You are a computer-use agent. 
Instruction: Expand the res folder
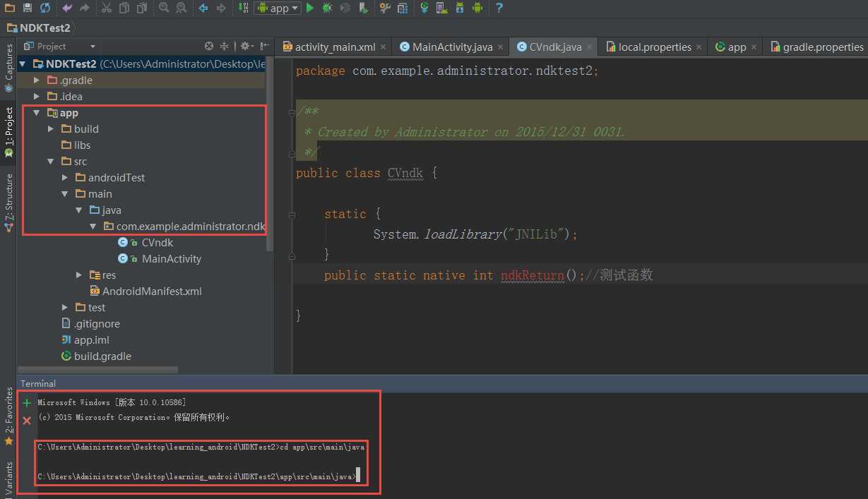(x=79, y=275)
